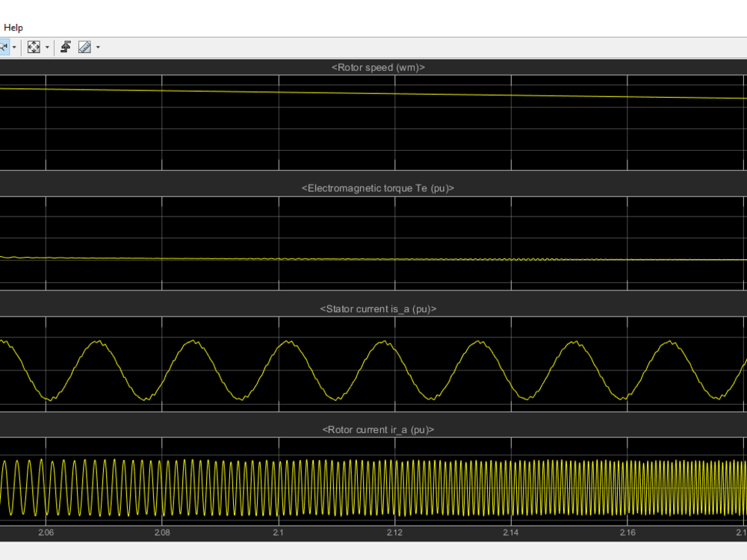Screen dimensions: 747x560
Task: Click the Rotor current ir_a title bar
Action: 377,429
